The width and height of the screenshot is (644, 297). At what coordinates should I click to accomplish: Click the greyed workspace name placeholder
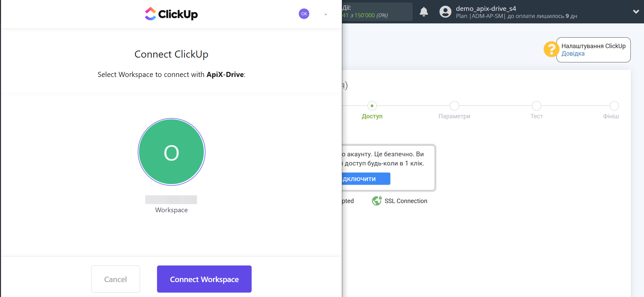[171, 200]
